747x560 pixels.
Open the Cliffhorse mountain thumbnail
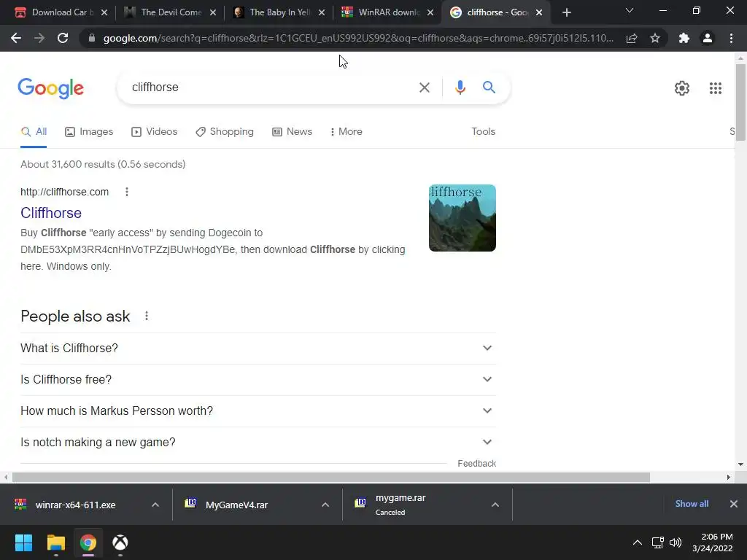[x=462, y=218]
